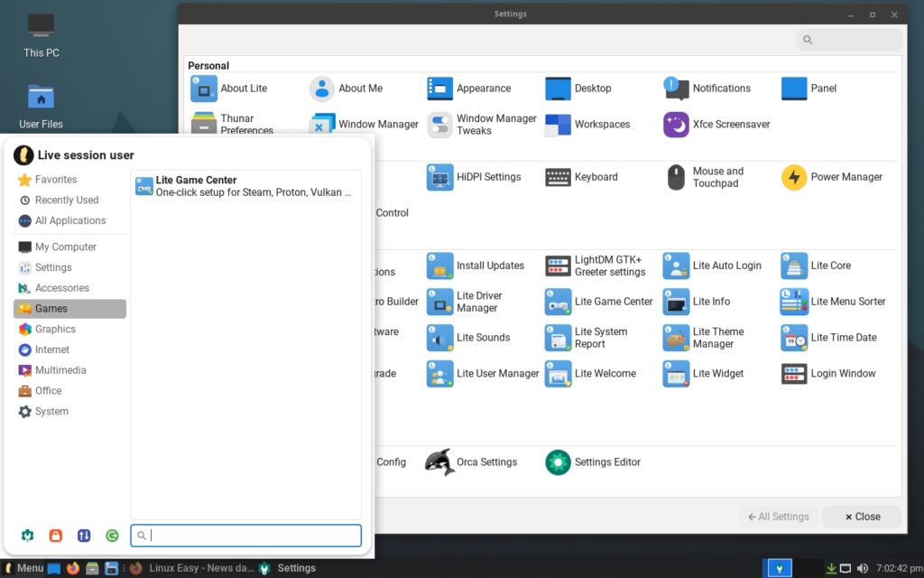
Task: Open User Files desktop icon
Action: pos(41,107)
